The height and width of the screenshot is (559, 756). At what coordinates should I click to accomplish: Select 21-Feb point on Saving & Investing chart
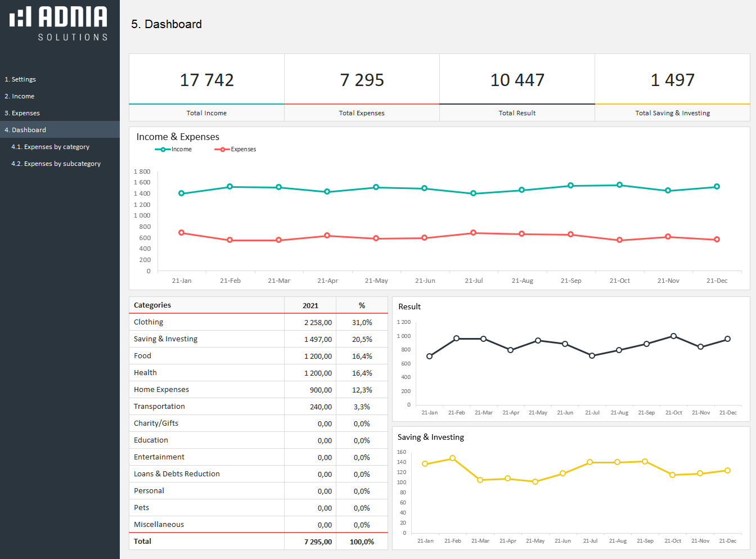pos(452,458)
